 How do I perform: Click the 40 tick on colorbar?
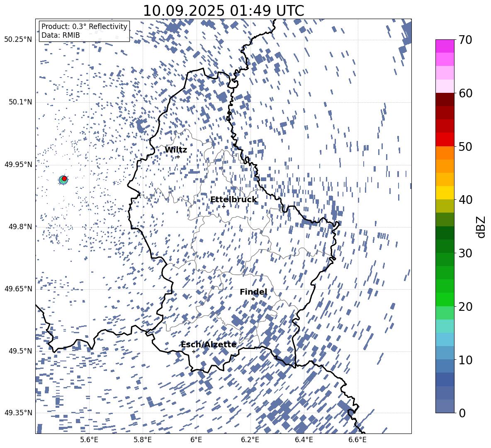coord(466,200)
